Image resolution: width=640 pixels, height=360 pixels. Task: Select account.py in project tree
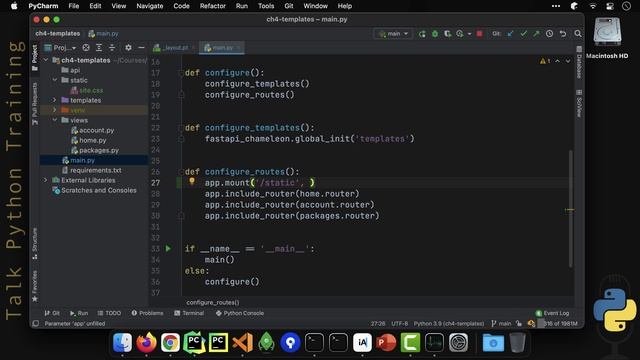97,130
